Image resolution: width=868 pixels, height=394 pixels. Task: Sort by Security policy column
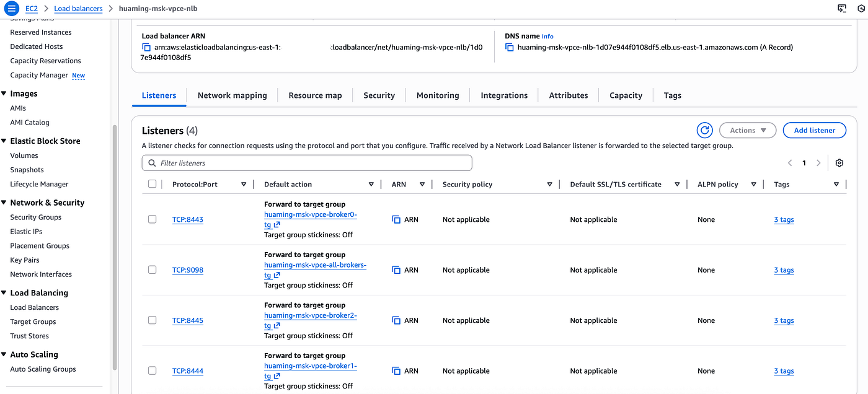pos(550,185)
